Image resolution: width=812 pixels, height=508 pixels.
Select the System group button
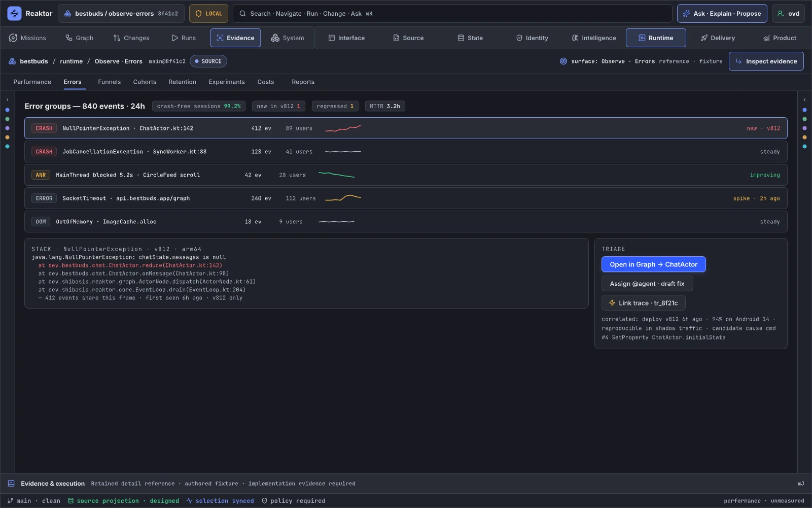coord(288,38)
